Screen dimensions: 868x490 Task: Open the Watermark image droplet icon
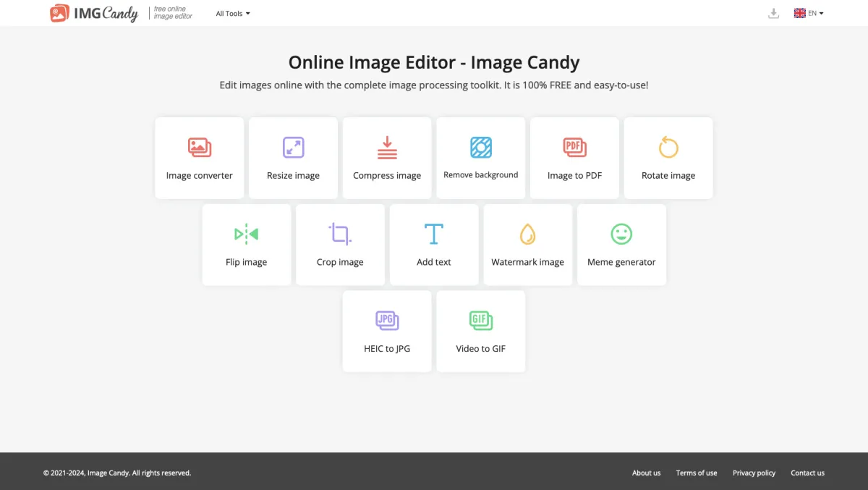pyautogui.click(x=527, y=234)
